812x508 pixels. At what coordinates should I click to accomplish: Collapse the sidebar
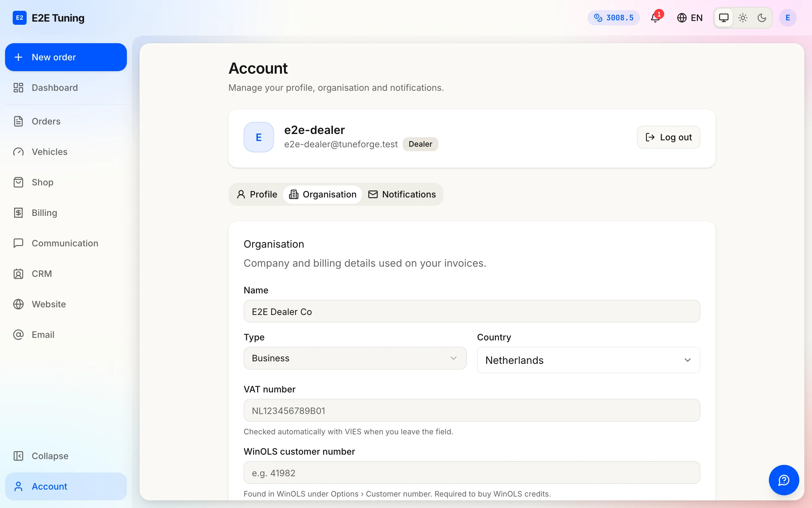[x=66, y=456]
